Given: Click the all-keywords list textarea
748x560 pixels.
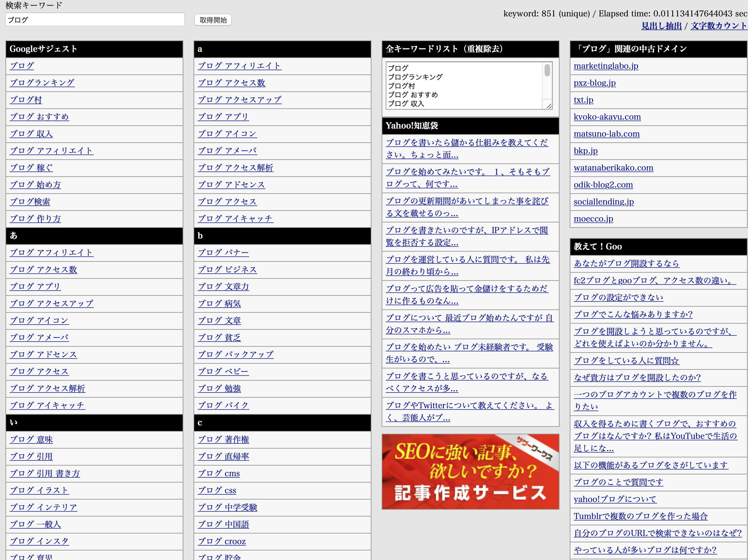Looking at the screenshot, I should tap(469, 86).
